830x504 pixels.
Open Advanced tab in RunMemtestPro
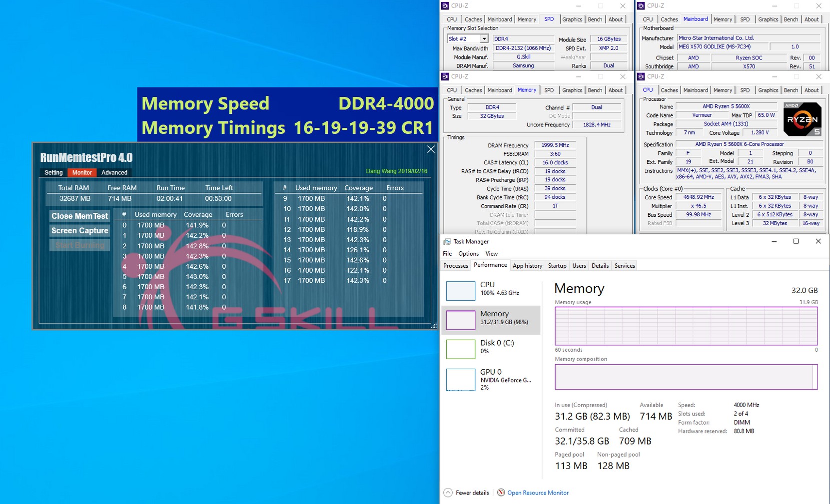pyautogui.click(x=114, y=172)
